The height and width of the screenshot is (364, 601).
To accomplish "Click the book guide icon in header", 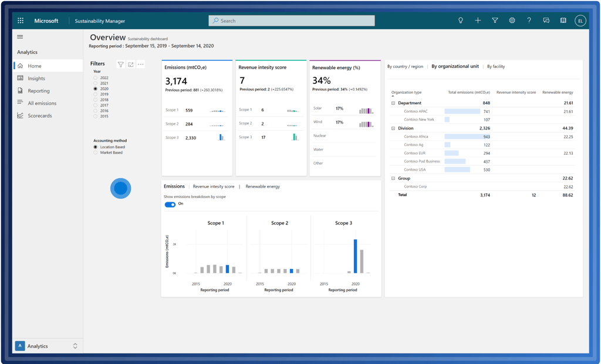I will click(x=563, y=21).
